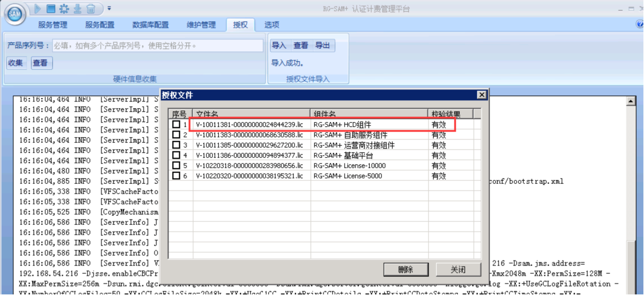Click the 导入 button
This screenshot has height=295, width=644.
[x=279, y=45]
